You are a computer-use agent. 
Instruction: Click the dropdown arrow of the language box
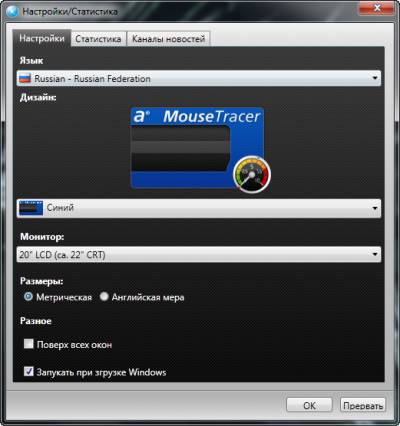[x=375, y=78]
